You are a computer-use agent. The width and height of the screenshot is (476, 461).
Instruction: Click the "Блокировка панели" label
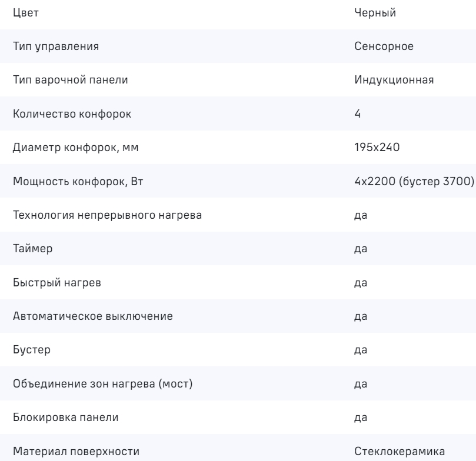click(61, 418)
